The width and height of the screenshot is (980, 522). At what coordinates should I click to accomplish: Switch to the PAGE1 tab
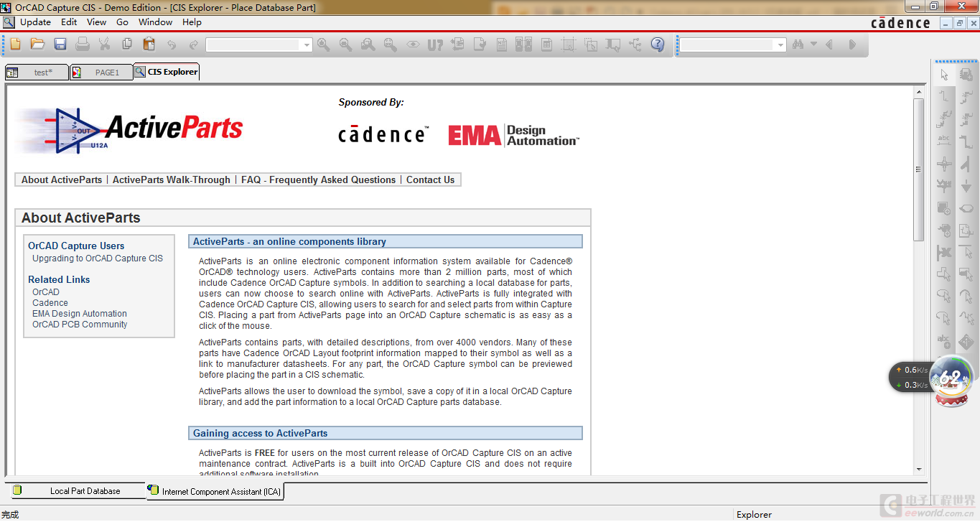point(101,73)
